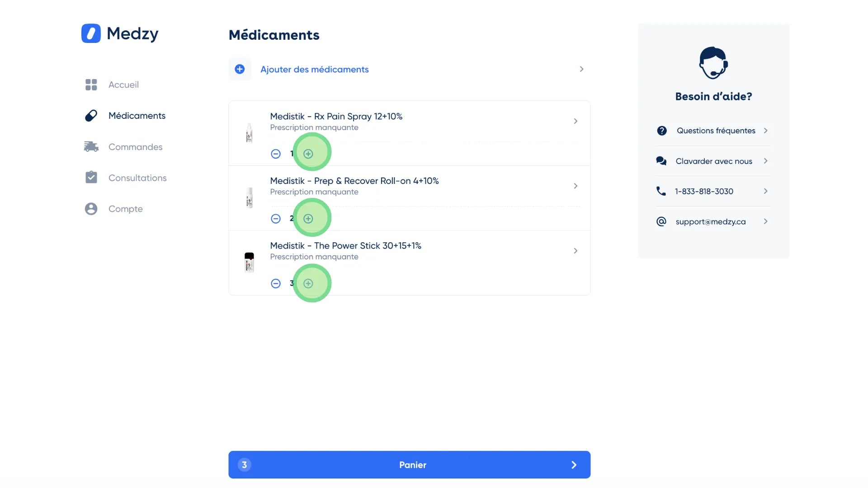
Task: Click the title Medistik - The Power Stick 30+15+1%
Action: [x=346, y=245]
